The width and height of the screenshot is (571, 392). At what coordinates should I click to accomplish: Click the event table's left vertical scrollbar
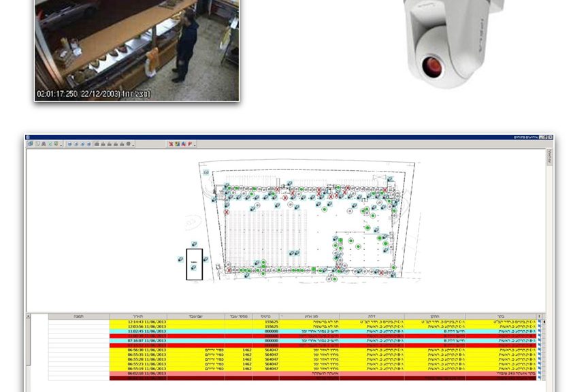[x=29, y=347]
